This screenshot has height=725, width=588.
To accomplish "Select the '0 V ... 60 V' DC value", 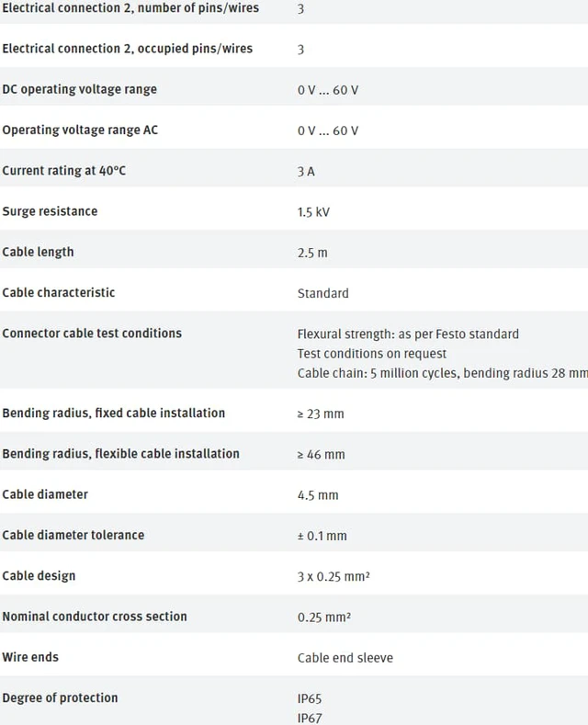I will coord(328,90).
